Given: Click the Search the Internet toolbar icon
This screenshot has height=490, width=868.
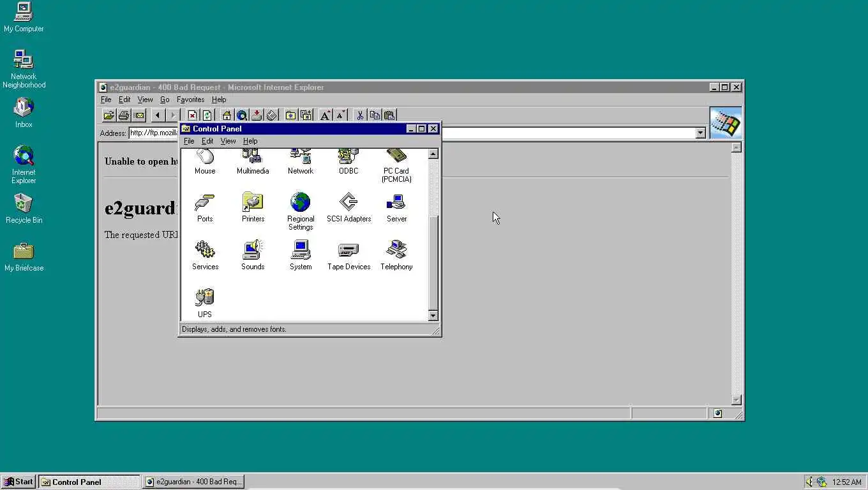Looking at the screenshot, I should tap(241, 115).
